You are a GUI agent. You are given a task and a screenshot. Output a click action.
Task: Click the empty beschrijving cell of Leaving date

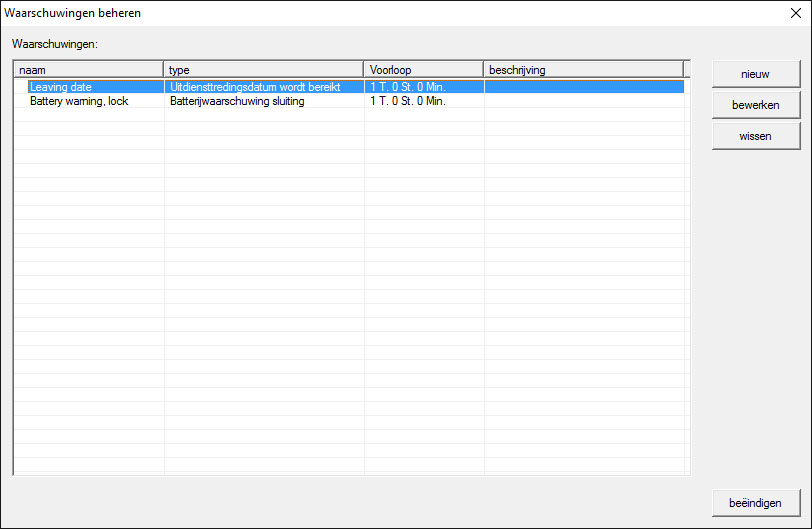click(583, 87)
